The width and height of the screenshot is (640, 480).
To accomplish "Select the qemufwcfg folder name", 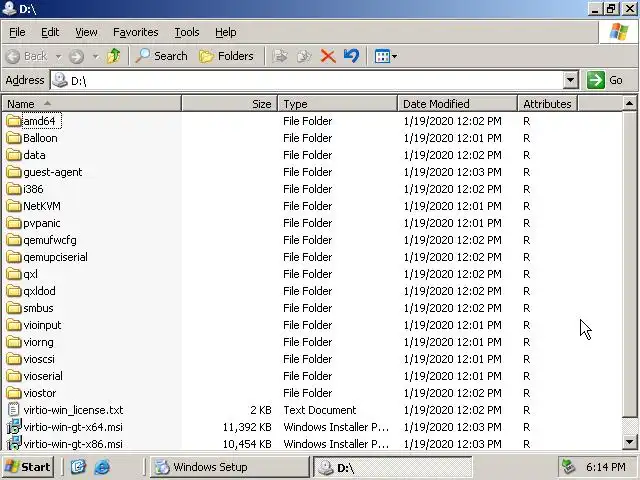I will pyautogui.click(x=50, y=240).
